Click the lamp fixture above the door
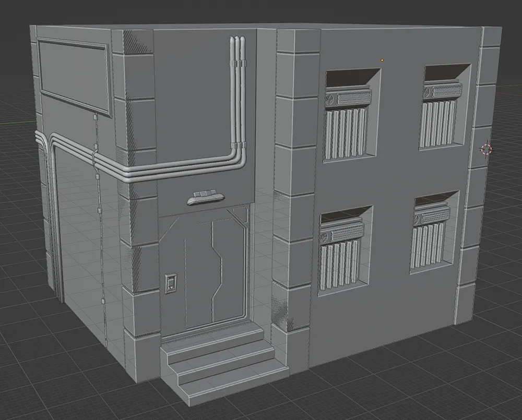The height and width of the screenshot is (420, 522). click(205, 198)
